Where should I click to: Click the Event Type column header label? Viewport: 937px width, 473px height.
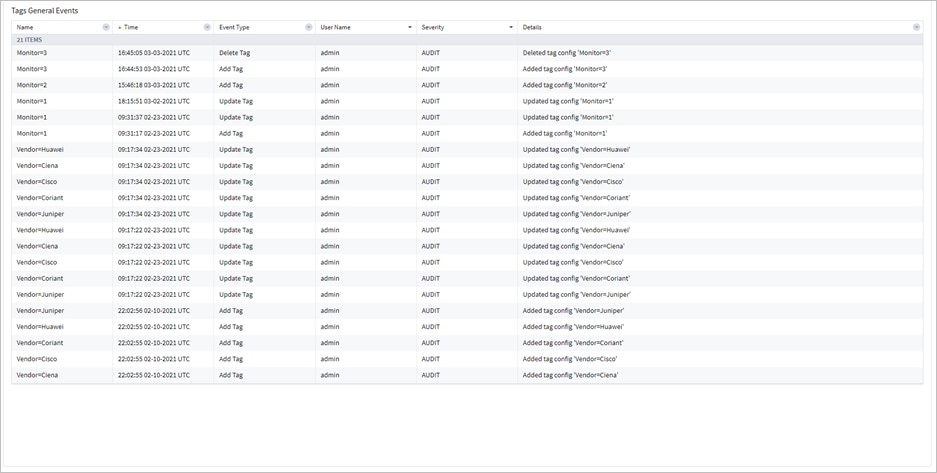[x=234, y=27]
